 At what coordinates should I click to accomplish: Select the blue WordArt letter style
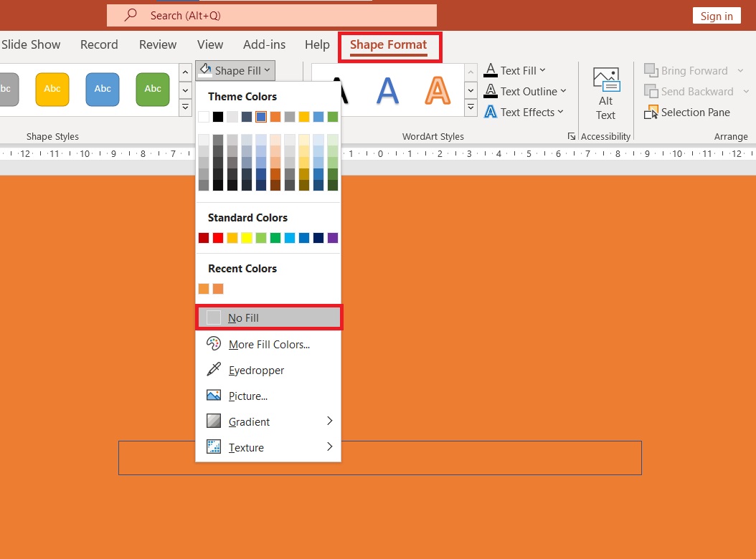(387, 90)
